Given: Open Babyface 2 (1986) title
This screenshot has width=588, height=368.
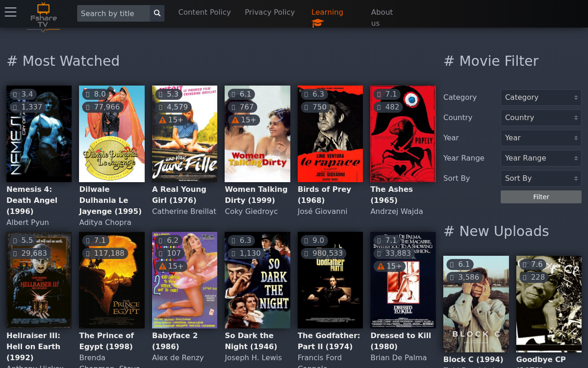Looking at the screenshot, I should click(x=175, y=341).
